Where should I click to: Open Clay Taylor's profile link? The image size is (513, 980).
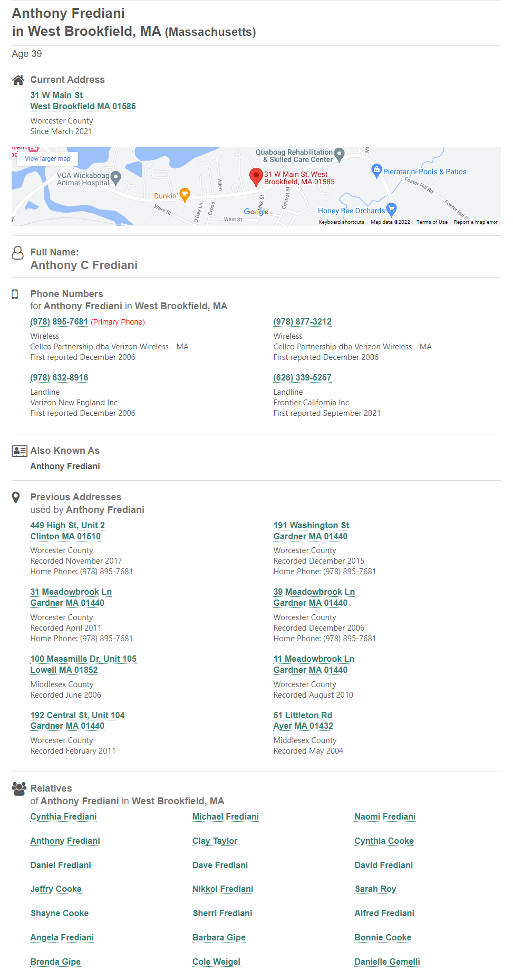click(x=215, y=841)
